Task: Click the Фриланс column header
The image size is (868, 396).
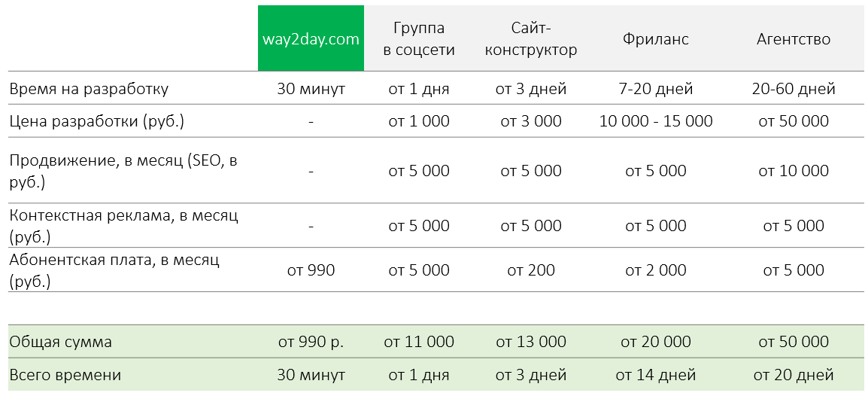Action: [656, 38]
